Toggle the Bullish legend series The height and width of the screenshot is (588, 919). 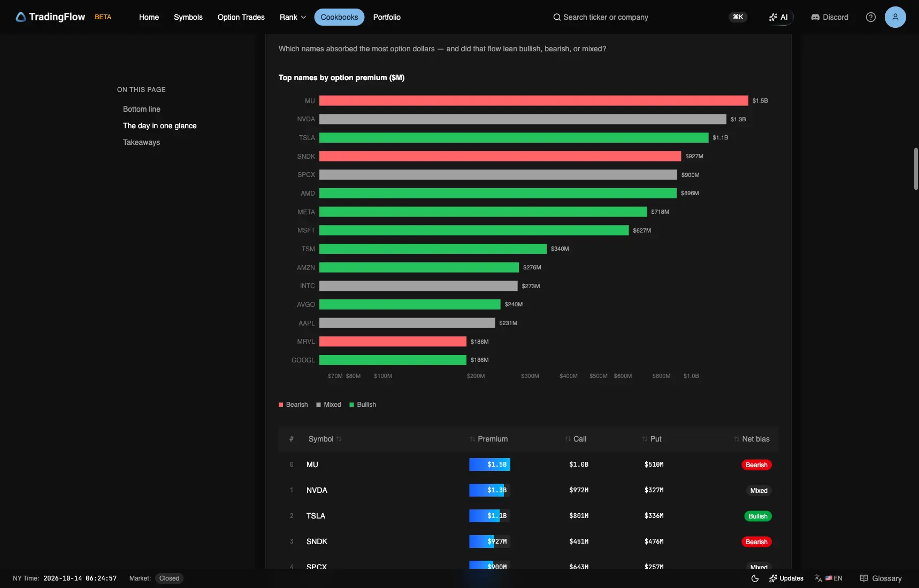click(363, 405)
